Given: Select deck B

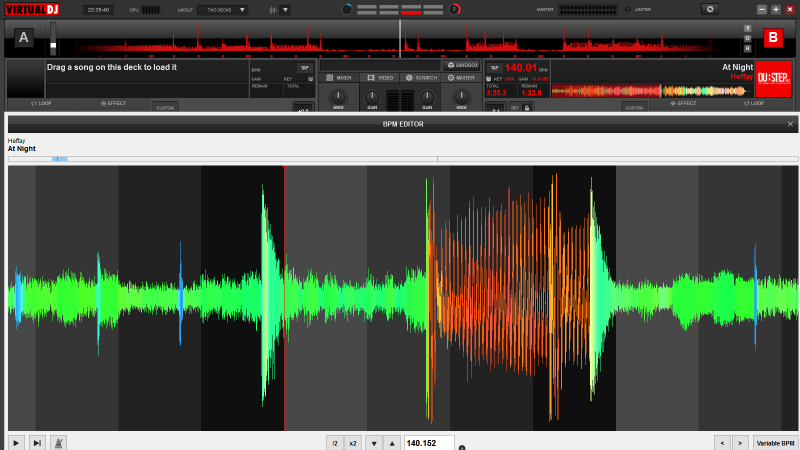Looking at the screenshot, I should pyautogui.click(x=773, y=37).
